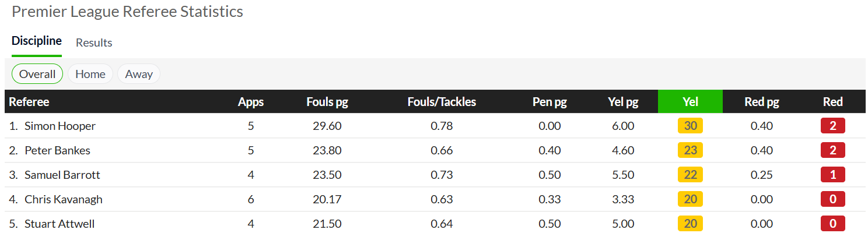This screenshot has height=233, width=868.
Task: Sort by Fouls/Tackles column header
Action: click(x=442, y=102)
